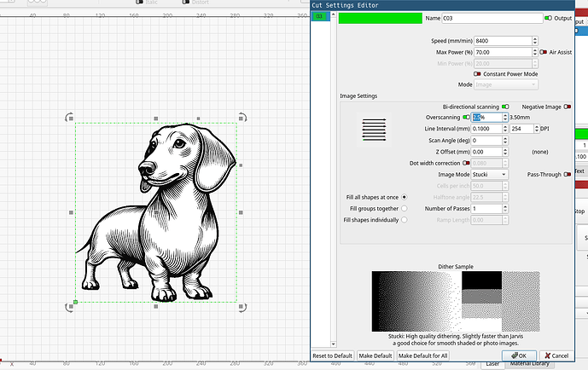Image resolution: width=588 pixels, height=370 pixels.
Task: Click Make Default for All button
Action: pos(422,356)
